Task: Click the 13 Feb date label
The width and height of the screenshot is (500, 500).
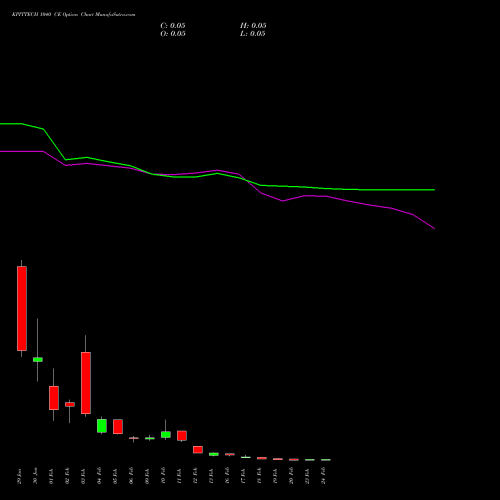Action: coord(212,476)
